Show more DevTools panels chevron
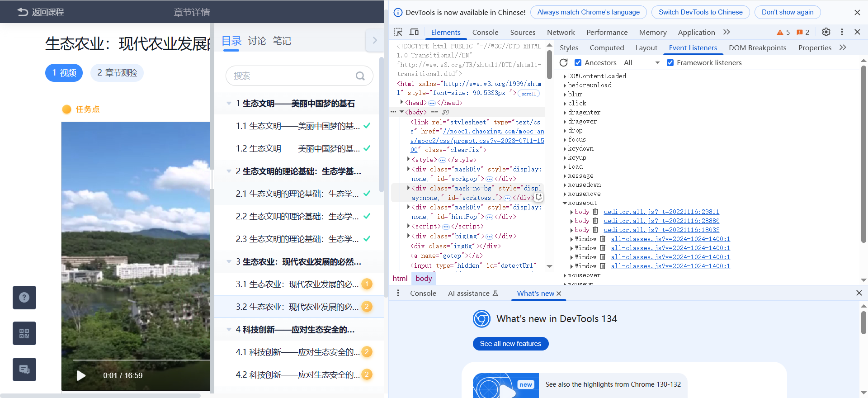Viewport: 868px width, 398px height. tap(726, 32)
